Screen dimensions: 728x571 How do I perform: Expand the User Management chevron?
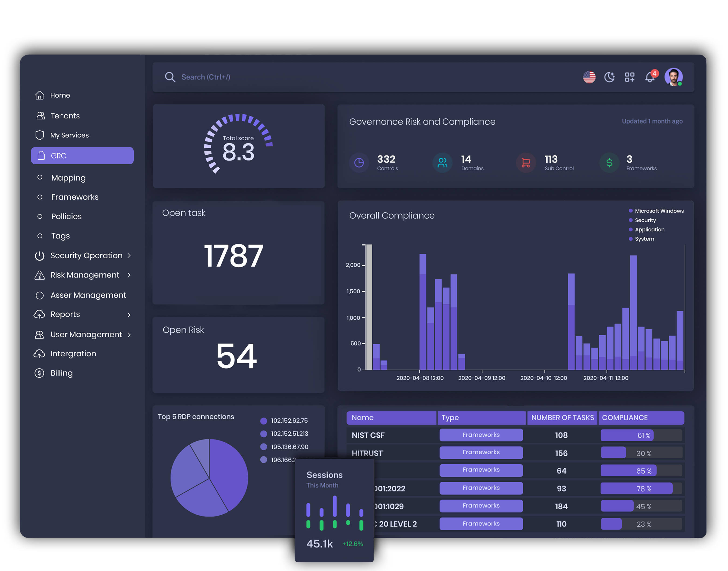pyautogui.click(x=129, y=335)
